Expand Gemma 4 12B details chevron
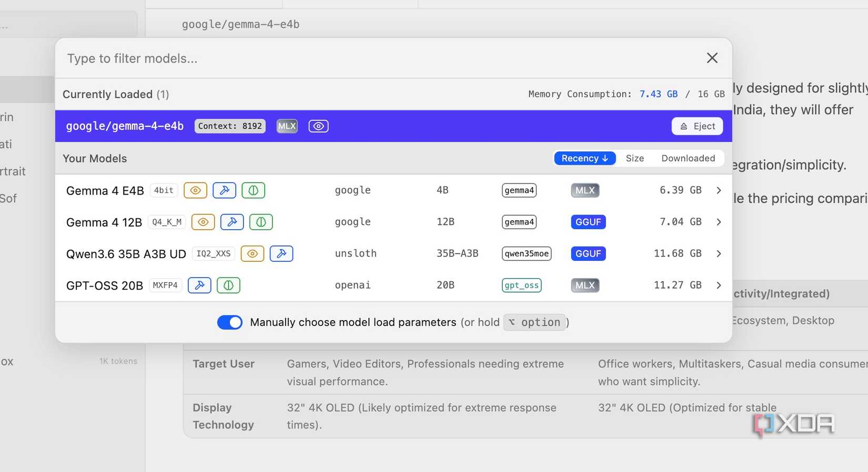868x472 pixels. coord(719,222)
